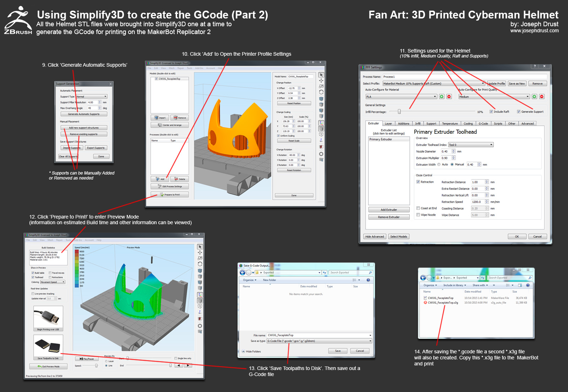This screenshot has width=568, height=392.
Task: Open Medium print quality dropdown
Action: click(494, 96)
